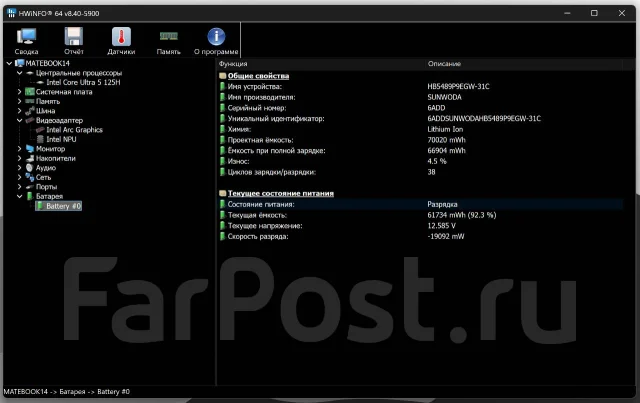
Task: Expand the Память tree node
Action: tap(20, 101)
